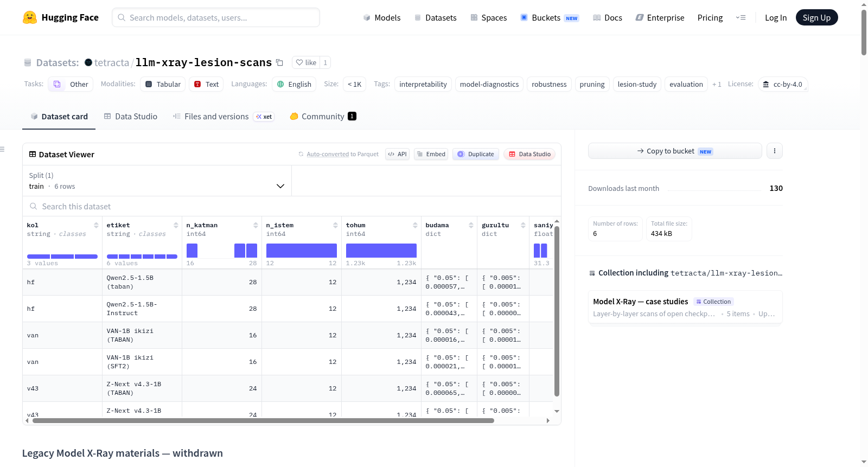Copy the dataset name with the copy icon

pyautogui.click(x=279, y=62)
